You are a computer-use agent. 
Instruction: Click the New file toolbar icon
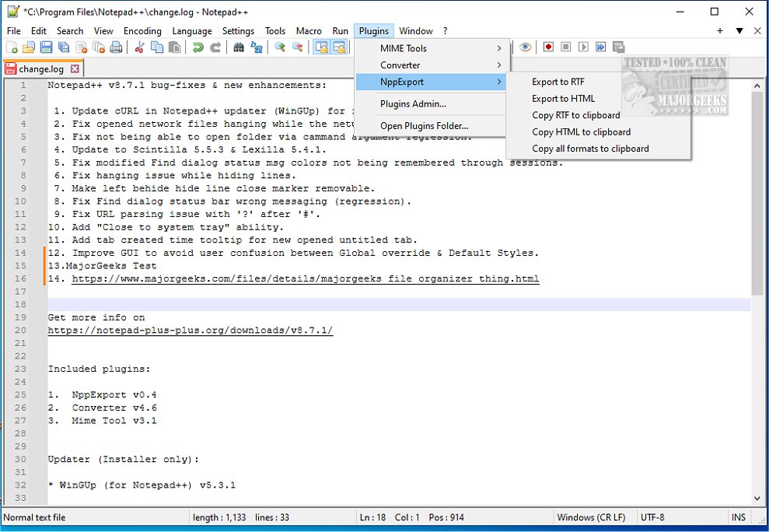(12, 47)
